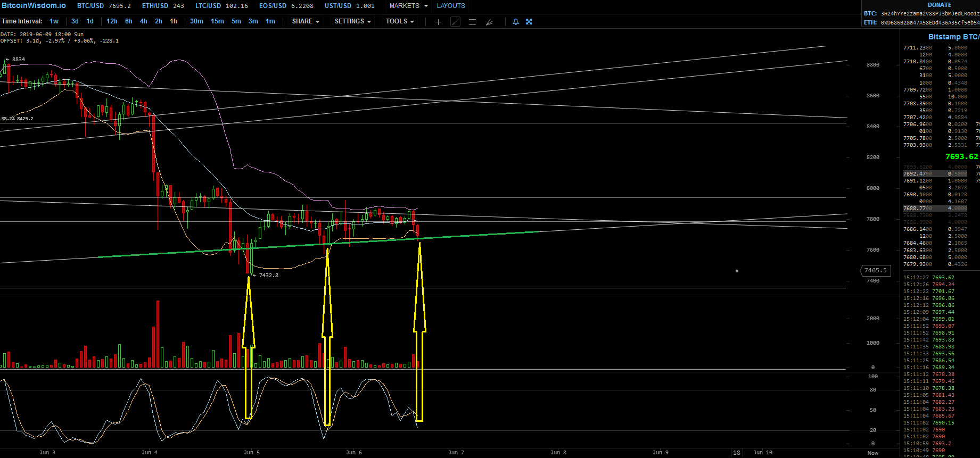This screenshot has height=458, width=980.
Task: Go to BitcoinWisdom.io home link
Action: (x=34, y=5)
